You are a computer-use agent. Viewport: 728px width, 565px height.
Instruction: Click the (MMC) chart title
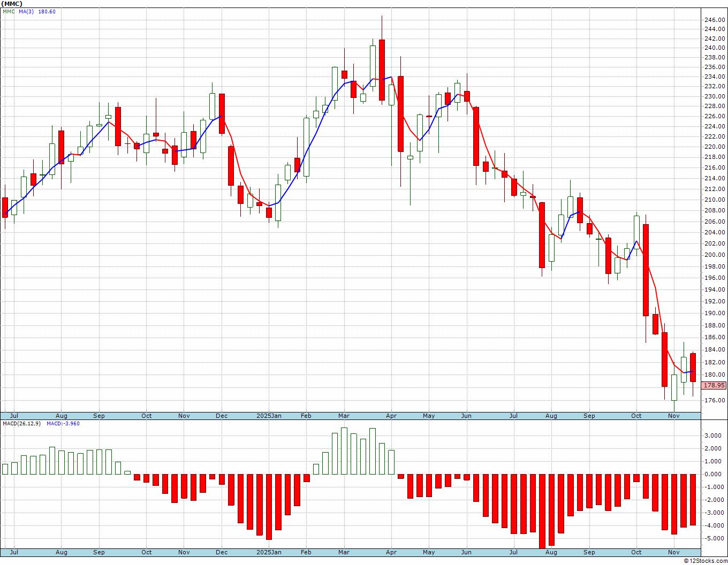(11, 4)
